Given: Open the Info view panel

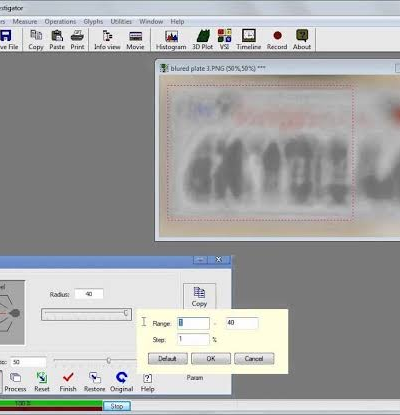Looking at the screenshot, I should pos(107,39).
